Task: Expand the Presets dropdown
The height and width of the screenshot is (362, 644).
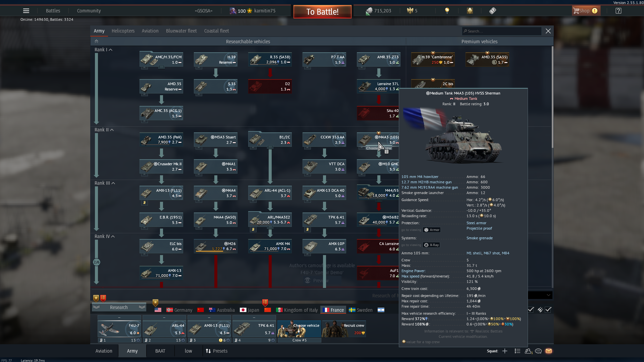Action: coord(216,351)
